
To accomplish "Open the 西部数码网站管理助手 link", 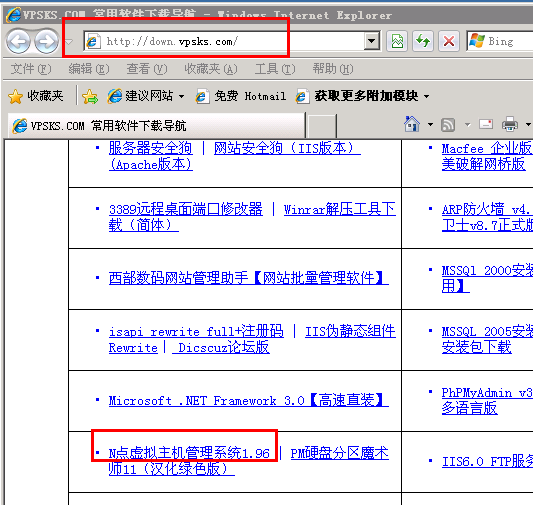I will [248, 278].
